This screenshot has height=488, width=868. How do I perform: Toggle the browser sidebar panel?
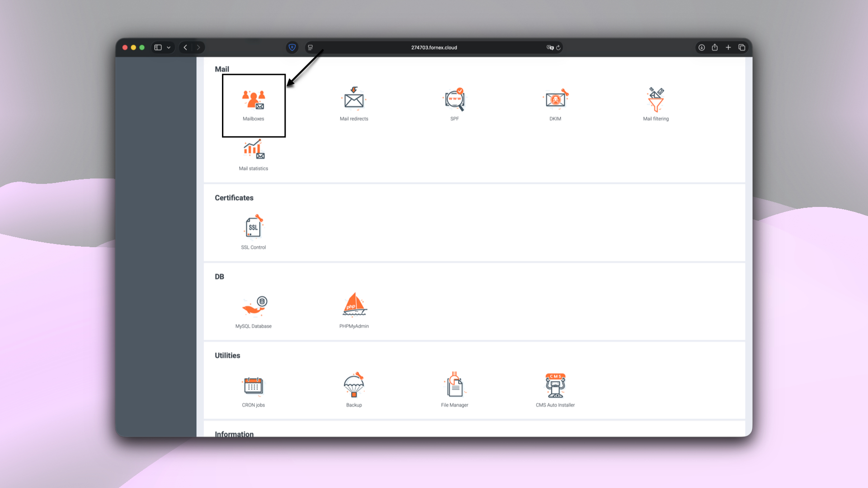(157, 47)
